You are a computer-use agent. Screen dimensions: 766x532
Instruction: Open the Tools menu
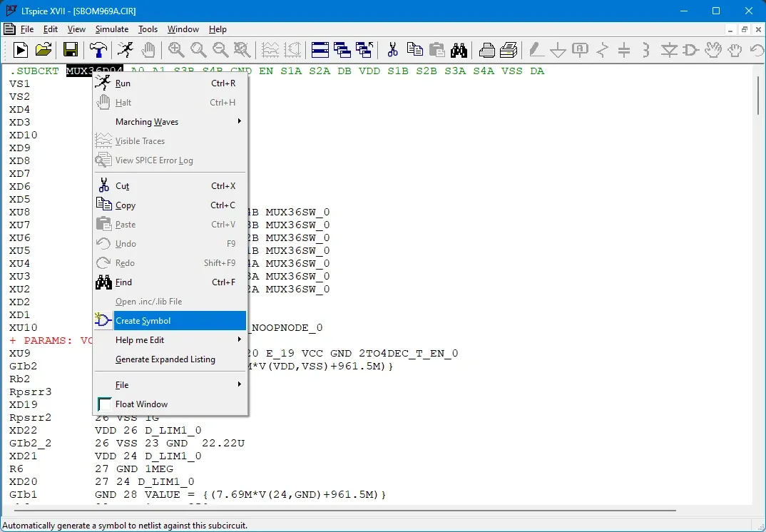click(x=148, y=29)
